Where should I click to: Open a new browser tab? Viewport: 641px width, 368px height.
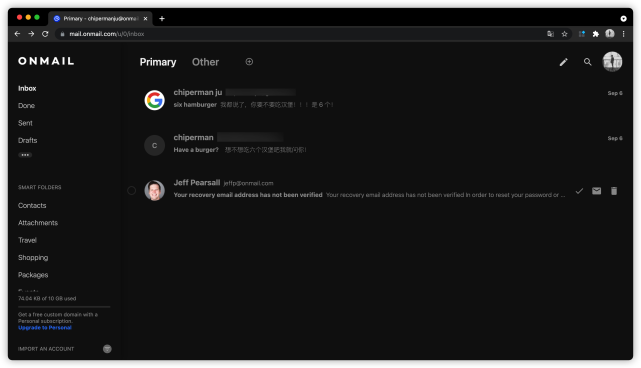coord(162,18)
